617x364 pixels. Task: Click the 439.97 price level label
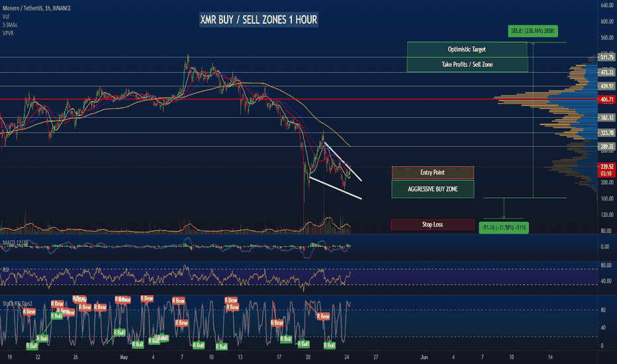pyautogui.click(x=606, y=86)
